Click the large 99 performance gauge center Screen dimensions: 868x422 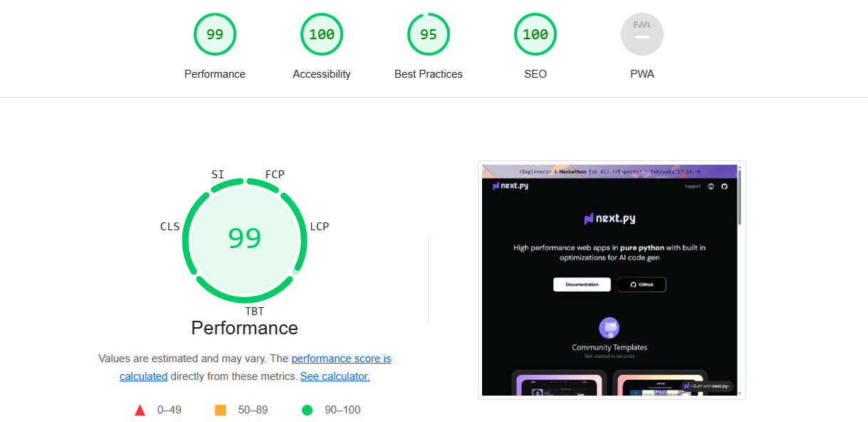245,238
